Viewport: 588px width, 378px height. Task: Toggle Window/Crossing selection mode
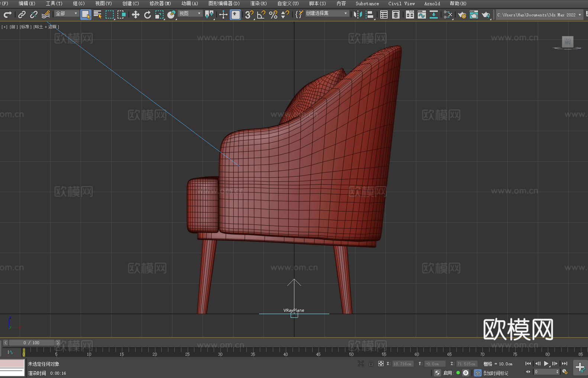(122, 14)
